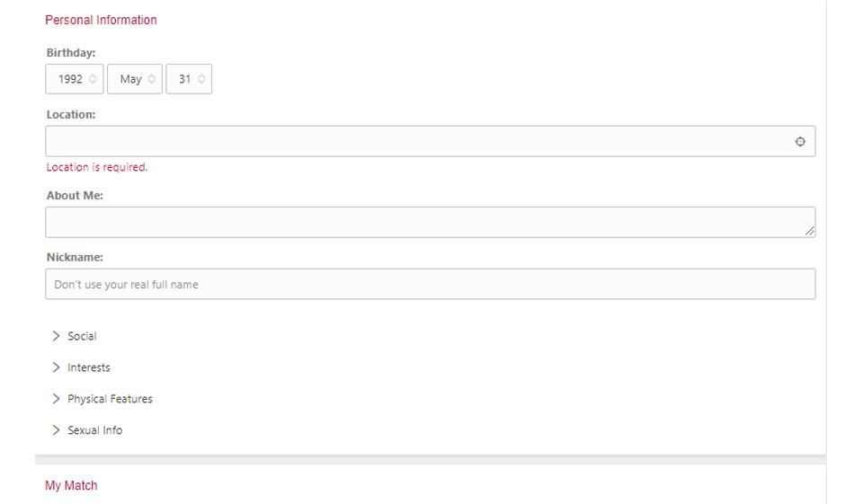
Task: Click the arrows icon on the 1992 year selector
Action: pyautogui.click(x=93, y=79)
